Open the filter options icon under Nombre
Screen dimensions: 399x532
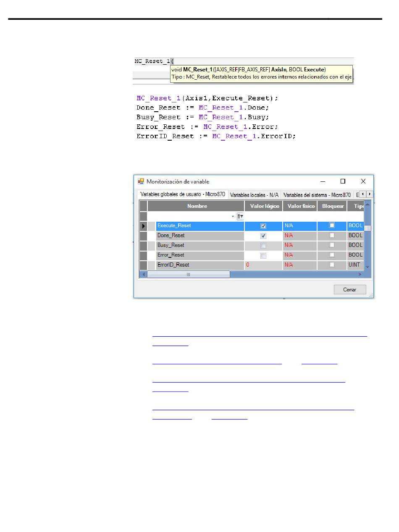pyautogui.click(x=240, y=216)
